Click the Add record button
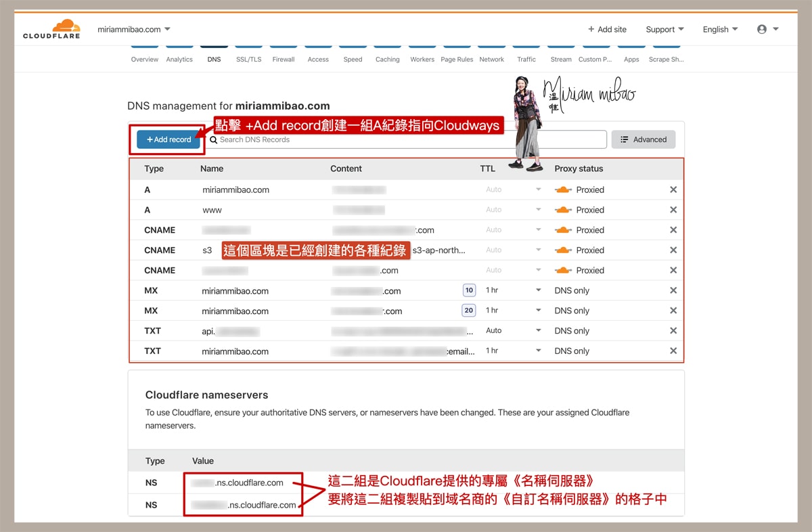 point(169,139)
